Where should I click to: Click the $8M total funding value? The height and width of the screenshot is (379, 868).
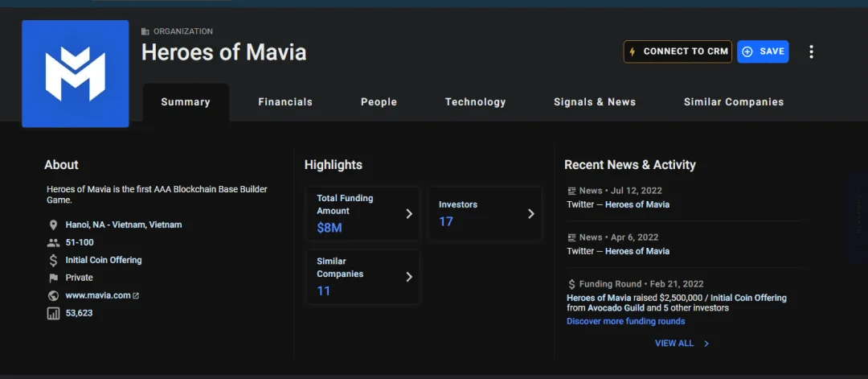point(330,228)
